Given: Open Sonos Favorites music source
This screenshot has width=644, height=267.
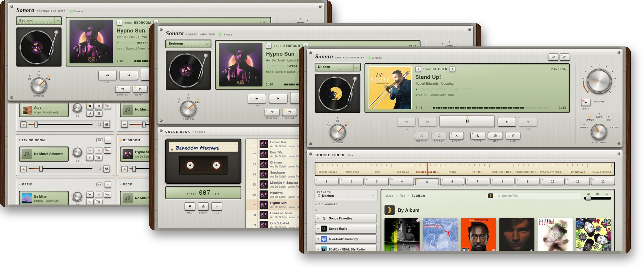Looking at the screenshot, I should pyautogui.click(x=346, y=218).
